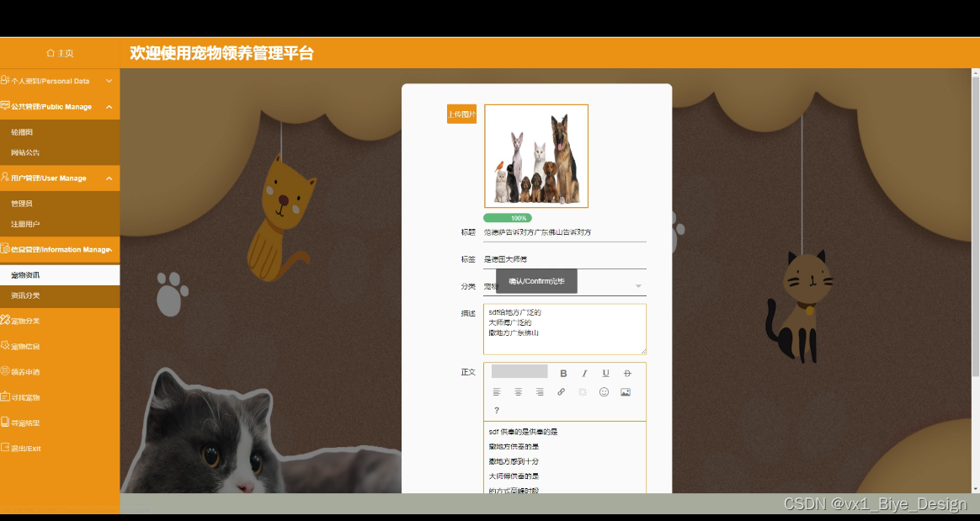Image resolution: width=980 pixels, height=521 pixels.
Task: Toggle bold formatting in the editor
Action: tap(563, 373)
